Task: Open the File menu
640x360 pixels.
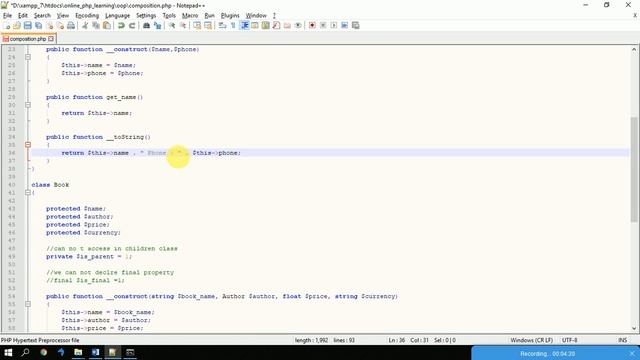Action: 7,16
